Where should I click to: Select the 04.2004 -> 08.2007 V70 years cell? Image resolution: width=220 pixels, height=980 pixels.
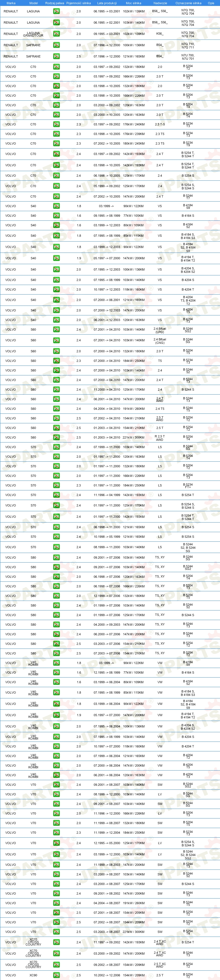tap(107, 903)
